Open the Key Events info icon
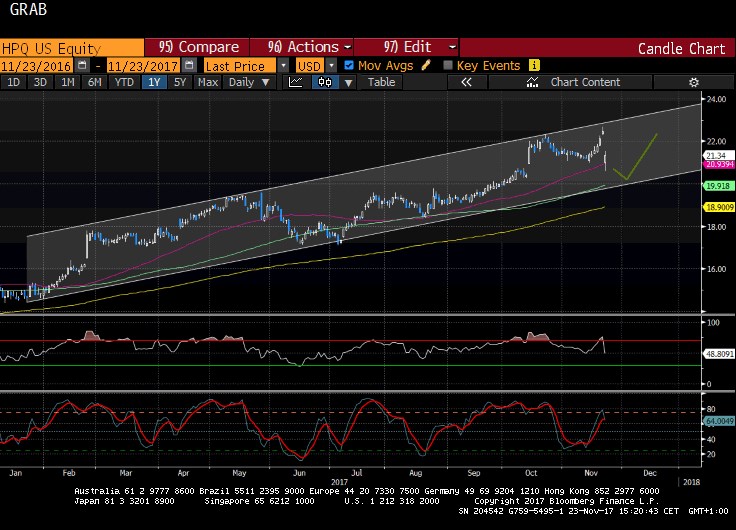Image resolution: width=736 pixels, height=530 pixels. 534,65
